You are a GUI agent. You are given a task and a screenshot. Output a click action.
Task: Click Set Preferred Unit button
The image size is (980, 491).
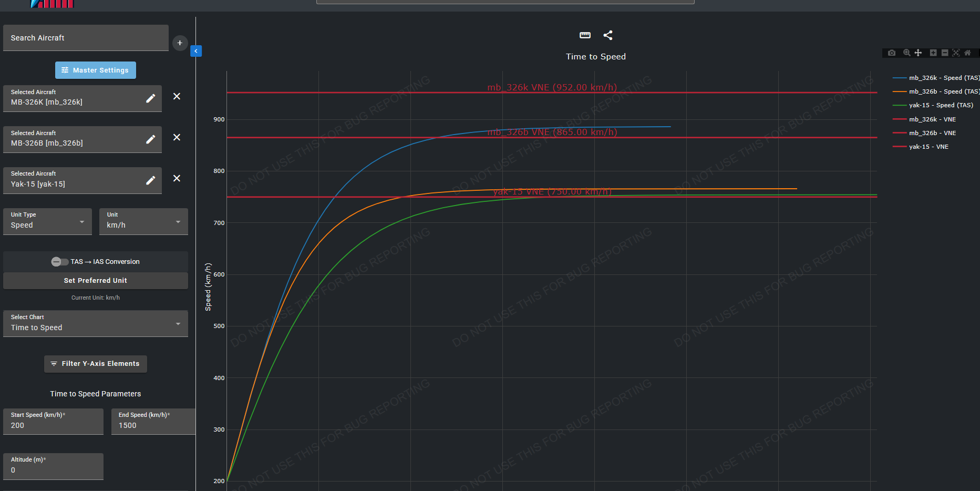click(96, 281)
